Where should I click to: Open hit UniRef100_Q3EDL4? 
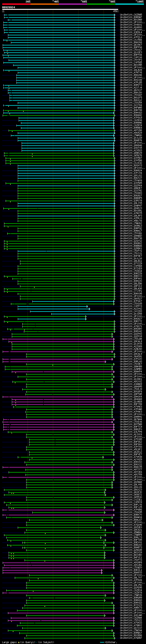[x=131, y=32]
